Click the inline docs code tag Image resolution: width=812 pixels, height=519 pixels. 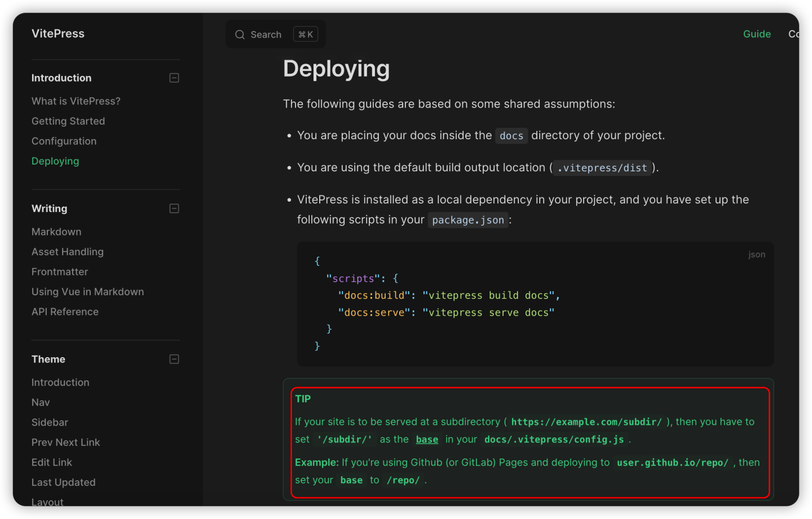[x=511, y=136]
